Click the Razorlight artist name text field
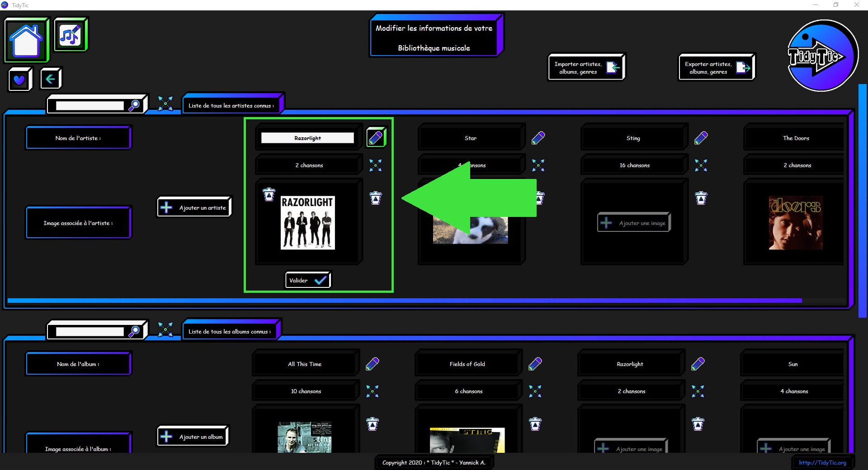Viewport: 868px width, 470px height. tap(307, 138)
